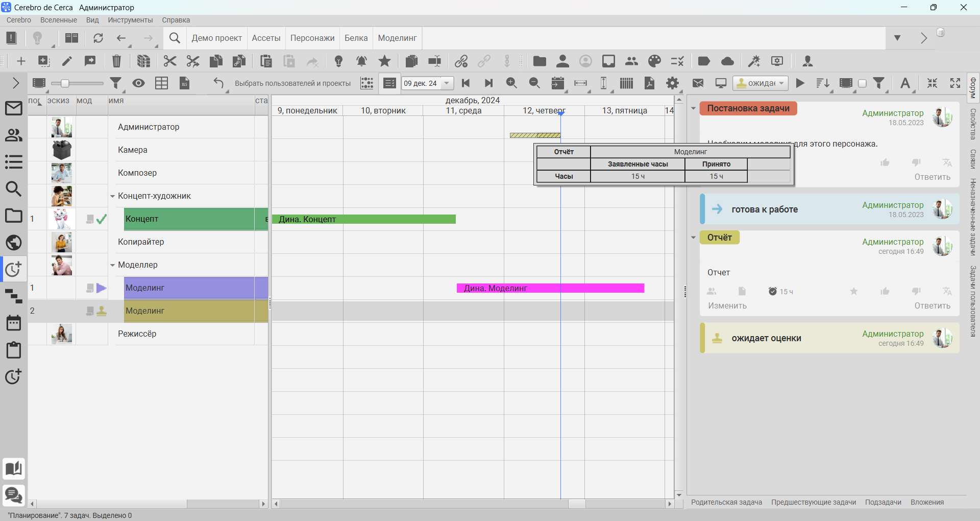Open mail inbox in left sidebar

pos(13,108)
